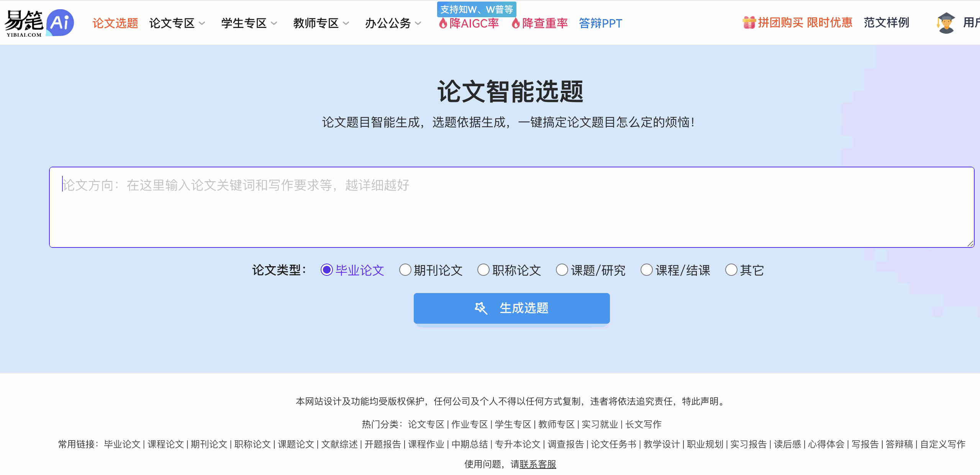Open the 期刊论文 common link in footer

point(209,444)
